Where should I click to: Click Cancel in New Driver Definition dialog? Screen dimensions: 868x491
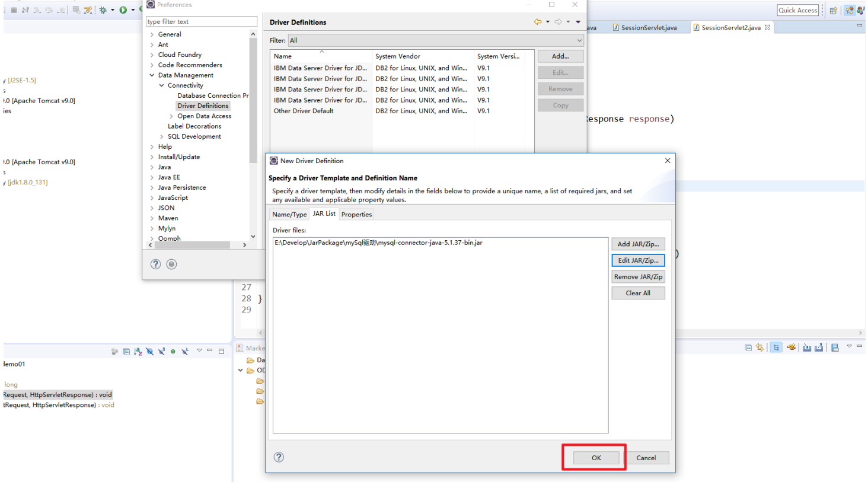pos(646,458)
